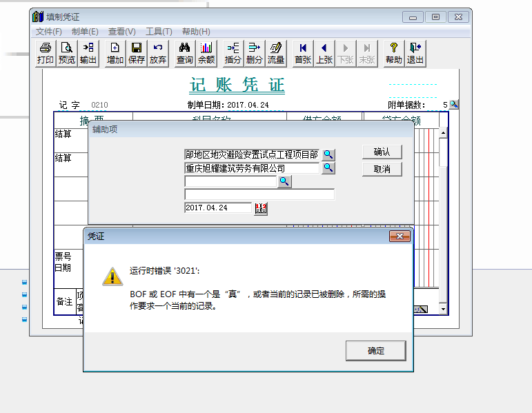The width and height of the screenshot is (532, 413).
Task: Go to last voucher 末张
Action: [x=367, y=53]
